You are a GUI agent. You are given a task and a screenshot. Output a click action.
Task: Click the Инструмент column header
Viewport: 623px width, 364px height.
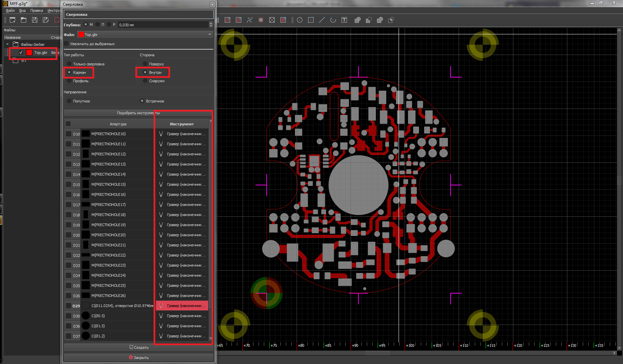182,124
